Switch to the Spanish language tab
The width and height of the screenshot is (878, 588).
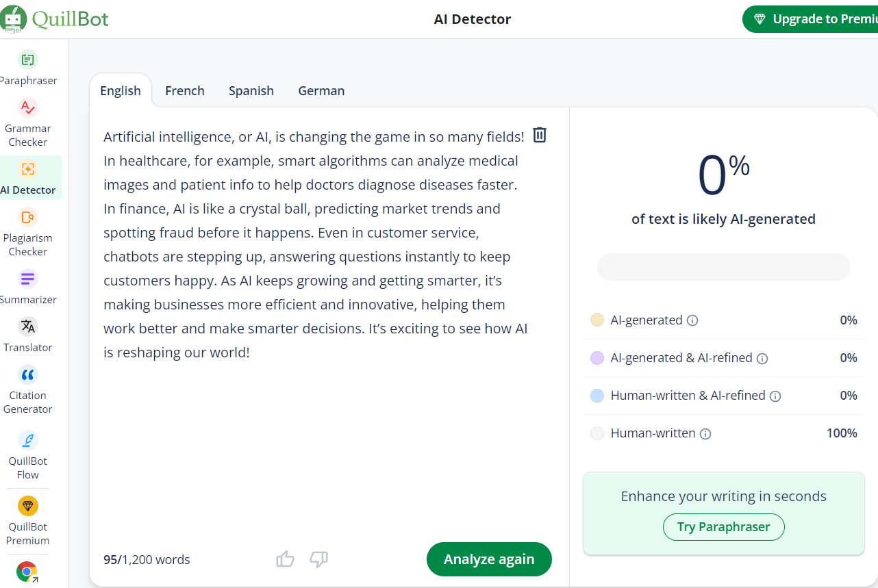tap(251, 90)
